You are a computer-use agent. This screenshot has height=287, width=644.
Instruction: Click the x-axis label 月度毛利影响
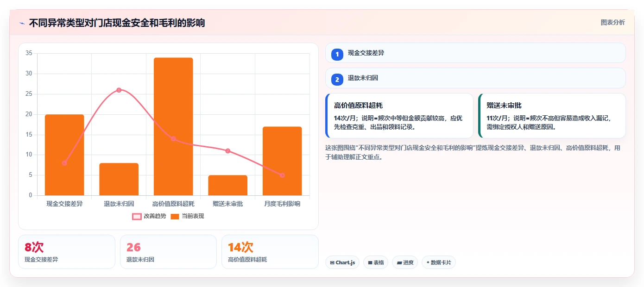tap(282, 204)
